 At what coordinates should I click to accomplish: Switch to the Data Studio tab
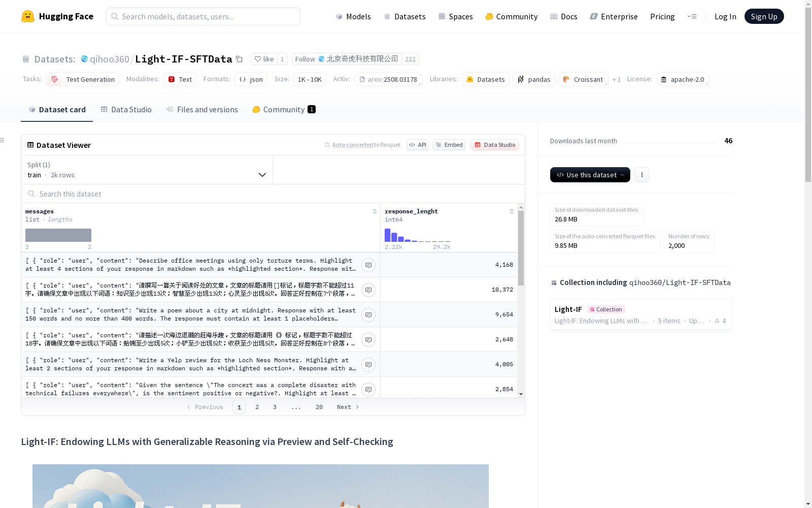126,110
